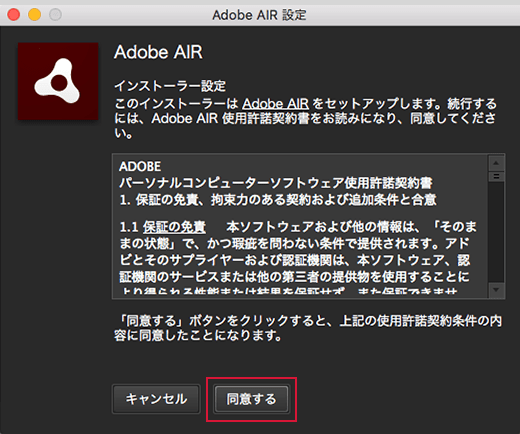Click the large Adobe AIR heading

(158, 52)
